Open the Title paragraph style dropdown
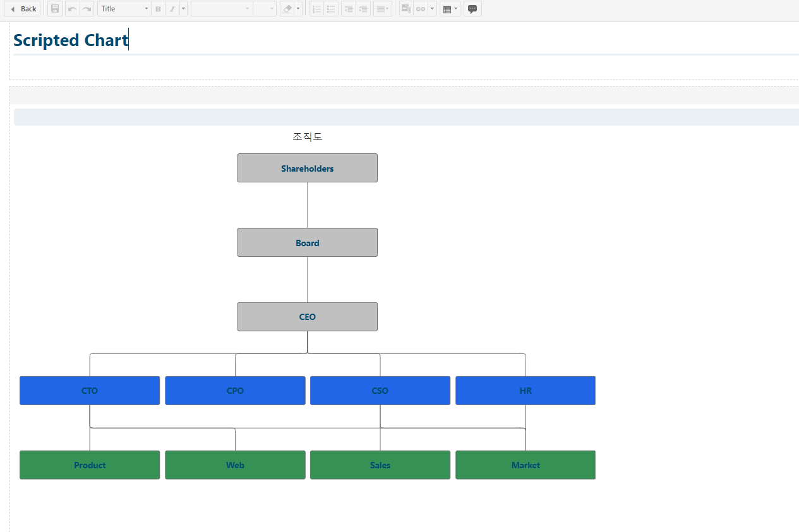799x532 pixels. 124,9
